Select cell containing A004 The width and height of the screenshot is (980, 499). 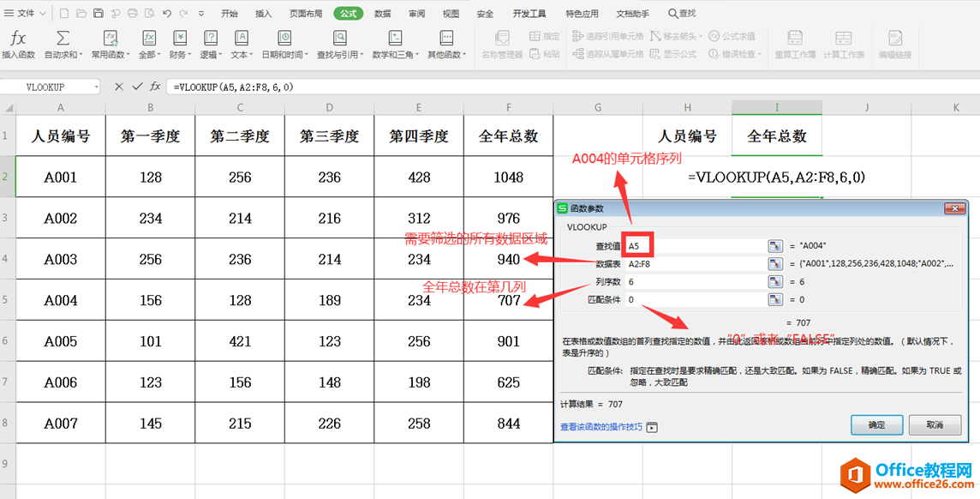click(x=61, y=300)
